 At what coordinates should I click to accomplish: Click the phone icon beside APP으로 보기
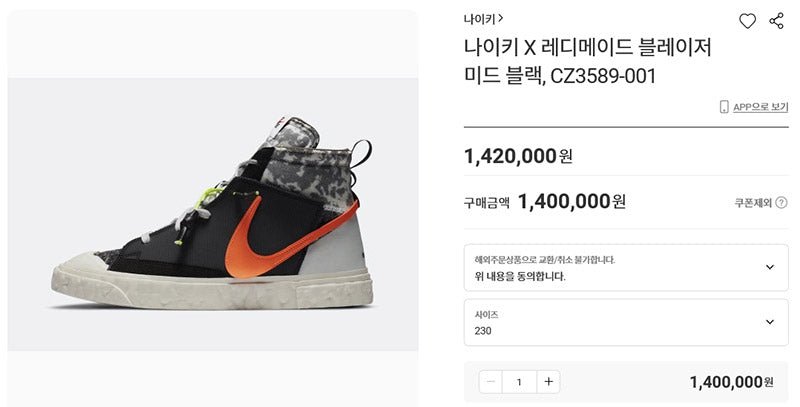724,107
